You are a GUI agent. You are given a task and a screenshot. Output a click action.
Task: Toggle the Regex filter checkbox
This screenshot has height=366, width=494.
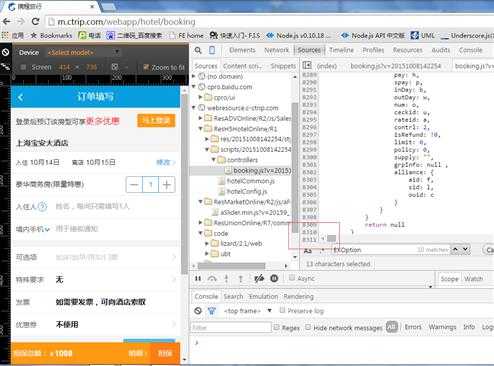(x=276, y=327)
